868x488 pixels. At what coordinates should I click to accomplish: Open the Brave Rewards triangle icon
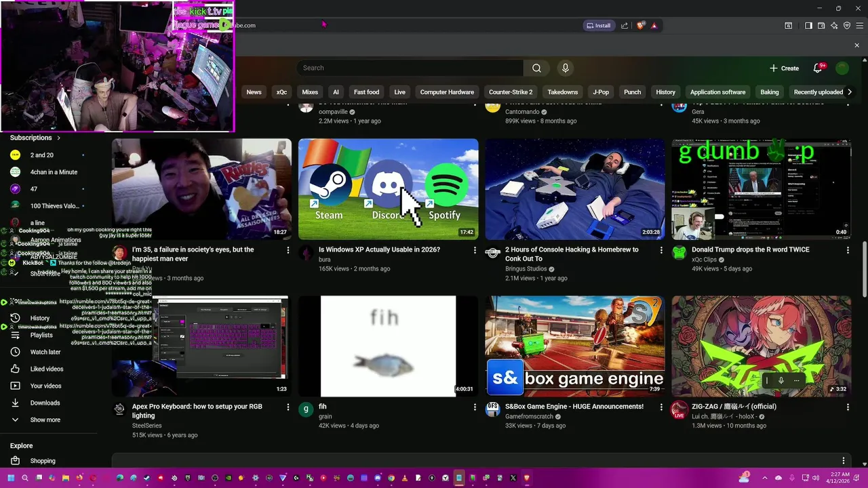click(654, 26)
